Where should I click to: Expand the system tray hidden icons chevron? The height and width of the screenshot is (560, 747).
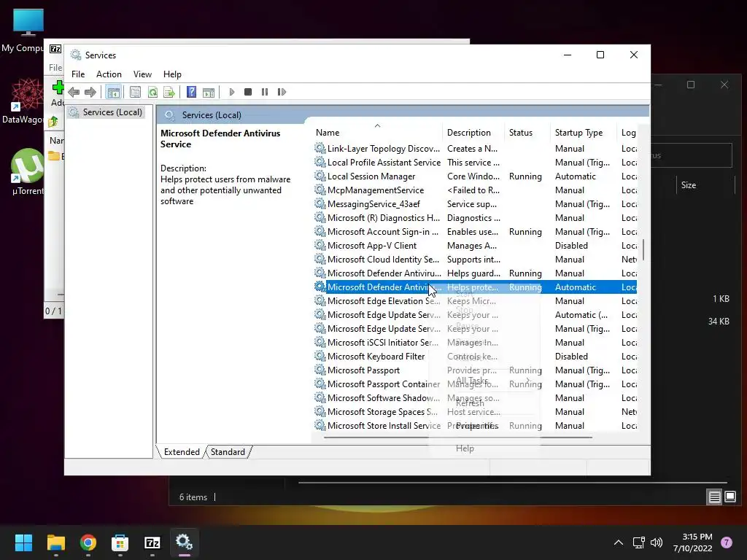point(619,542)
